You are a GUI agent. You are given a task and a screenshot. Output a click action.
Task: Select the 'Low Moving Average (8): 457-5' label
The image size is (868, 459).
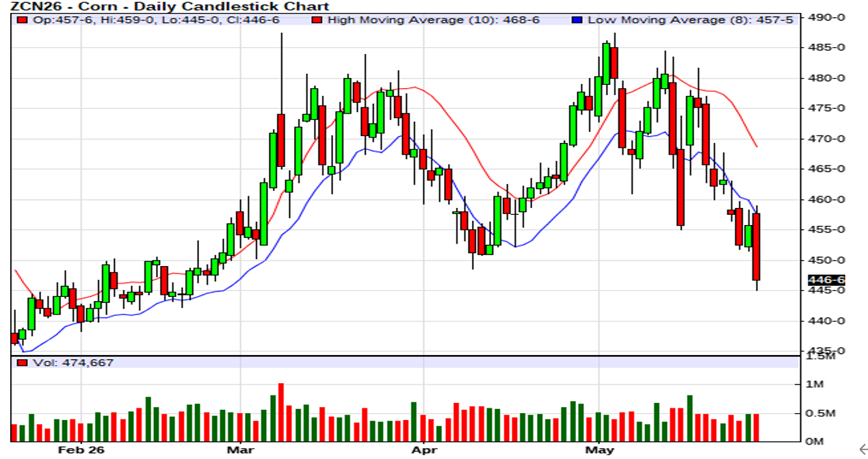point(691,21)
